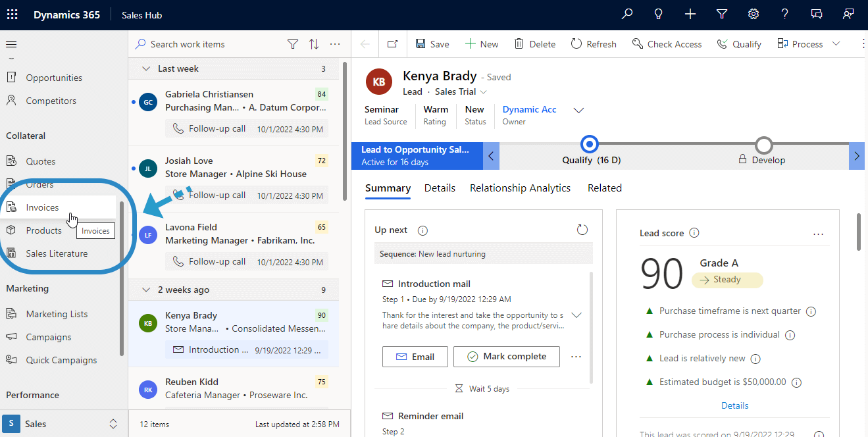Image resolution: width=868 pixels, height=437 pixels.
Task: Refresh the lead form
Action: [594, 43]
